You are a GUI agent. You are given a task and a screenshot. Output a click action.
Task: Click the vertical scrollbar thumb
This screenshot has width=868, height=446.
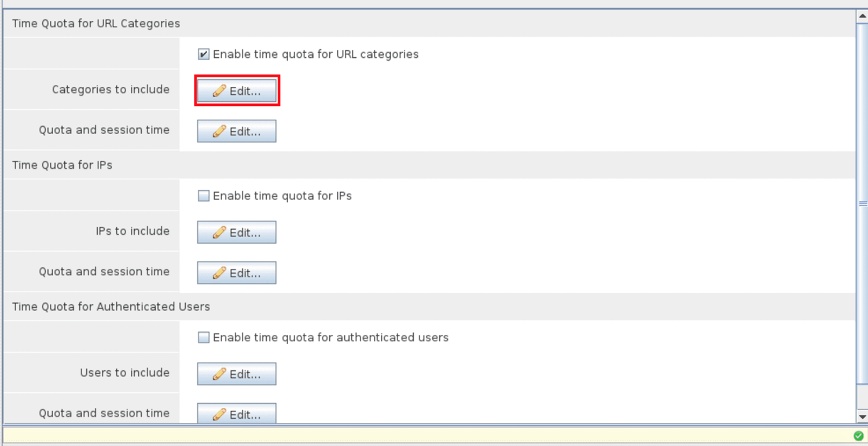(x=862, y=204)
